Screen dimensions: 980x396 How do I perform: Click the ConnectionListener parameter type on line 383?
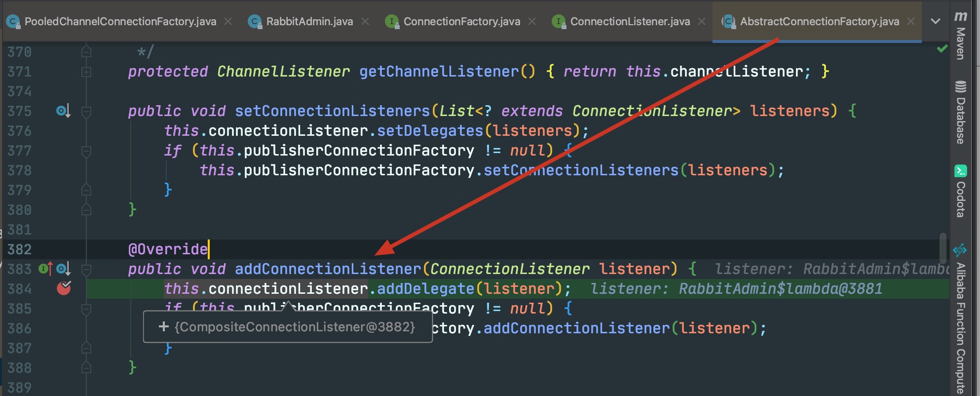coord(510,269)
